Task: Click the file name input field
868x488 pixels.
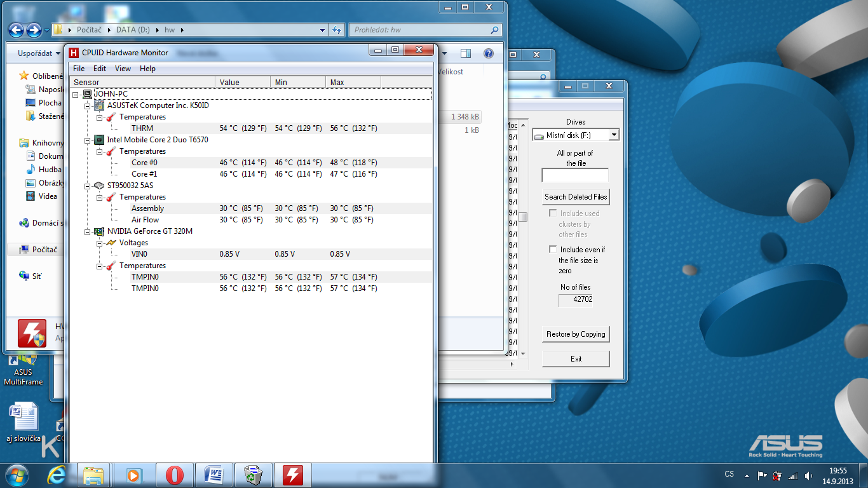Action: pos(575,175)
